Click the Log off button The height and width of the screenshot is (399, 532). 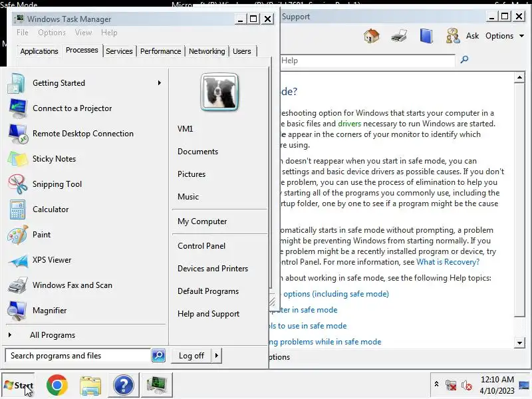pyautogui.click(x=192, y=356)
